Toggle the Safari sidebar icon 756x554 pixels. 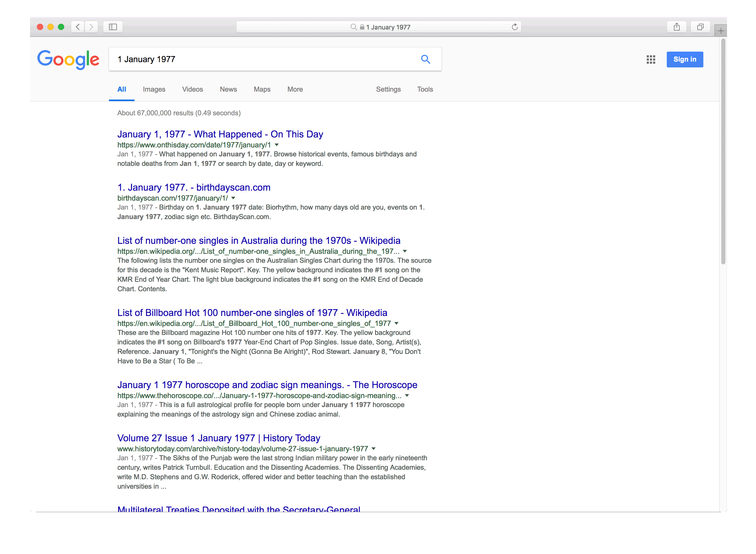tap(113, 27)
